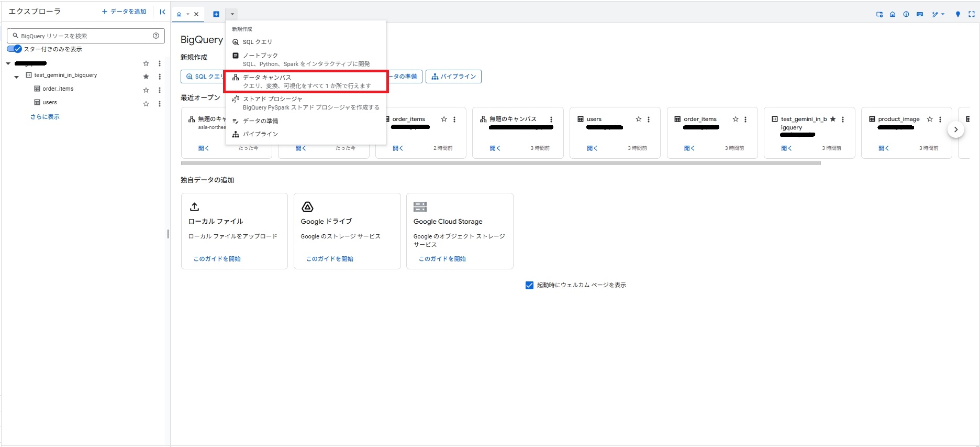Collapse the top project node in the explorer
This screenshot has height=447, width=980.
tap(8, 63)
